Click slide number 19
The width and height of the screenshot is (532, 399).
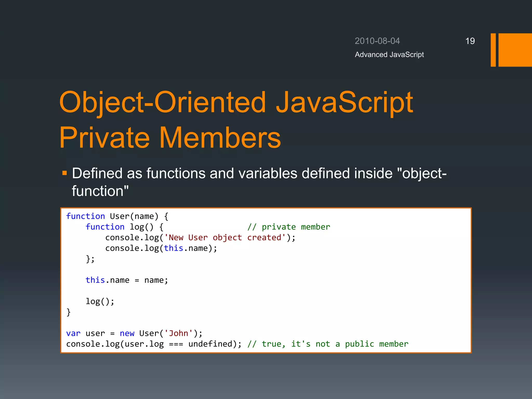(x=470, y=41)
